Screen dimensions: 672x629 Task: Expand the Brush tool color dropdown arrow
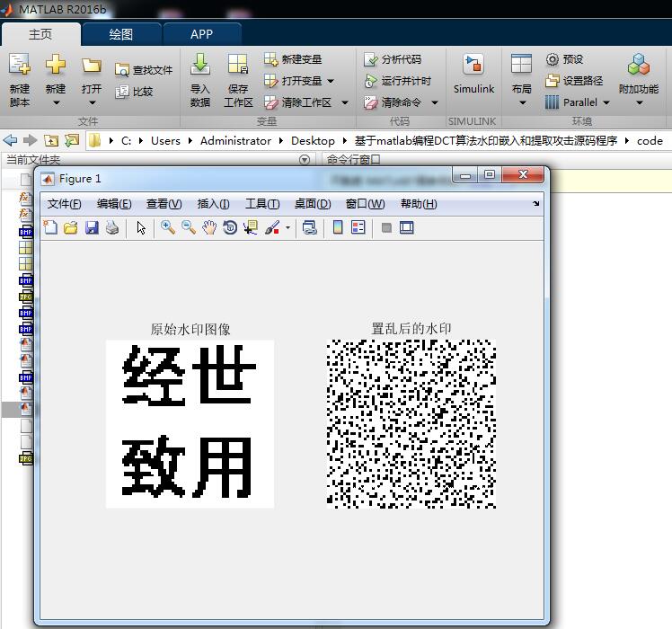pyautogui.click(x=287, y=227)
